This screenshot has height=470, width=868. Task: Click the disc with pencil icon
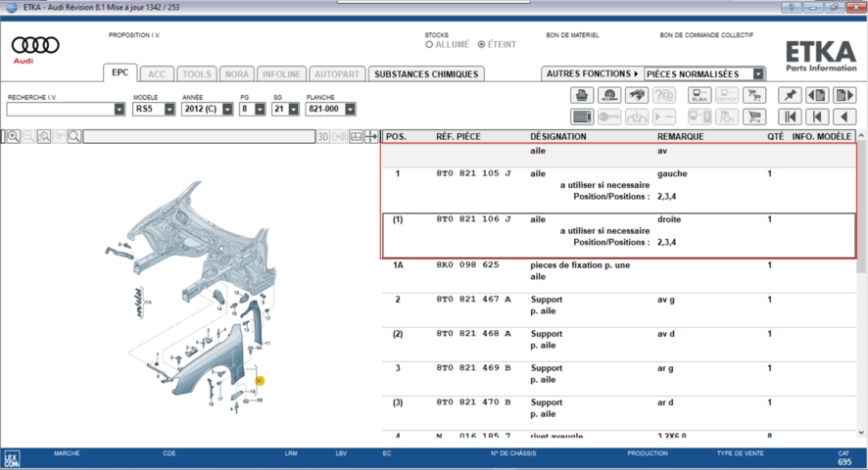[x=609, y=95]
